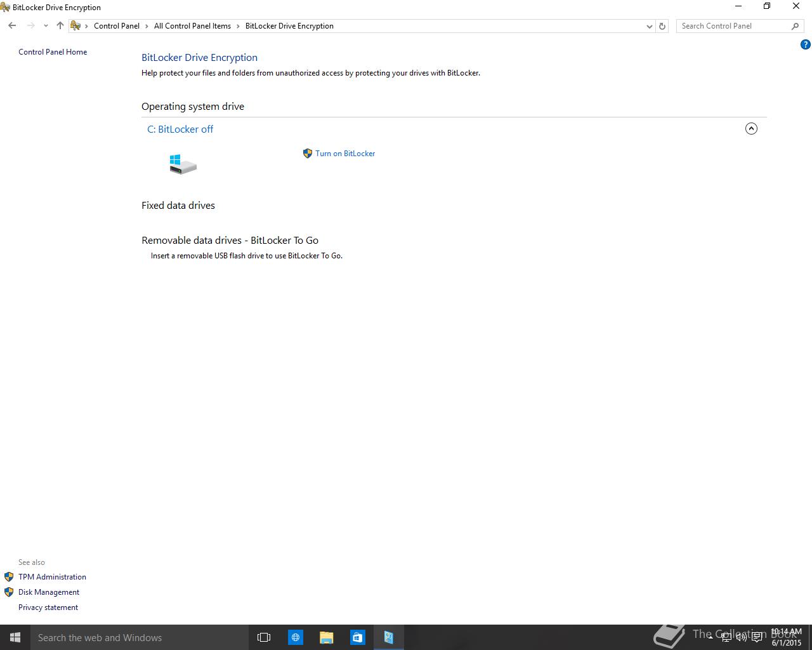The height and width of the screenshot is (650, 812).
Task: Click the Operating system drive heading
Action: pyautogui.click(x=193, y=107)
